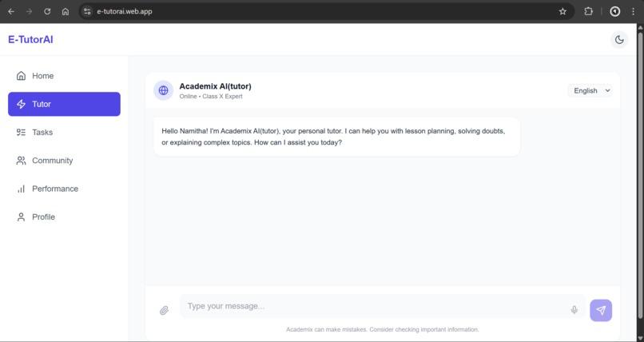
Task: Click the scrollbar up arrow
Action: point(640,27)
